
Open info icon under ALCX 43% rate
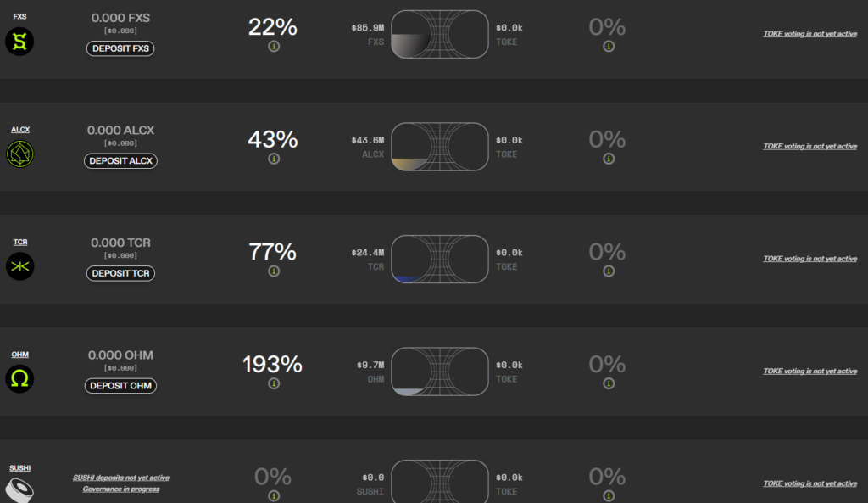point(273,159)
